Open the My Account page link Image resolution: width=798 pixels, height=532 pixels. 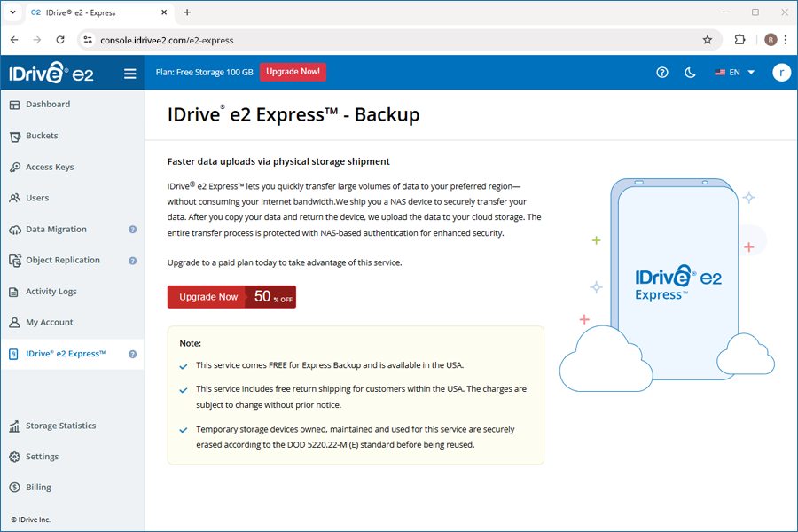(x=73, y=322)
